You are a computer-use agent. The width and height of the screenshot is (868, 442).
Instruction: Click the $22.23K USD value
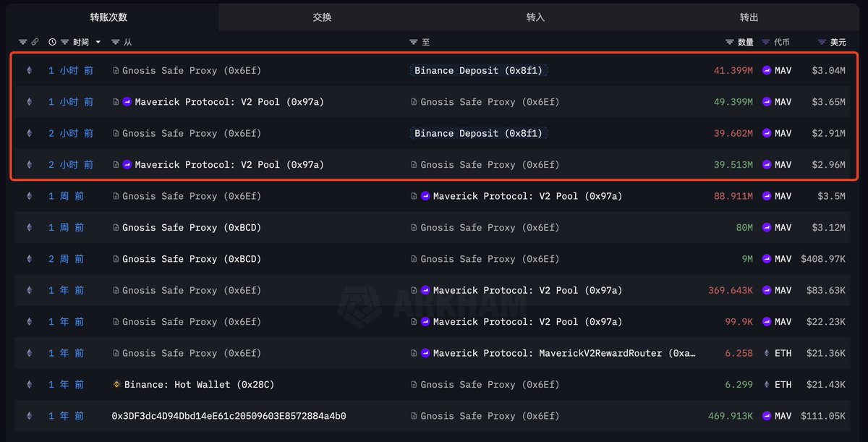pyautogui.click(x=826, y=322)
